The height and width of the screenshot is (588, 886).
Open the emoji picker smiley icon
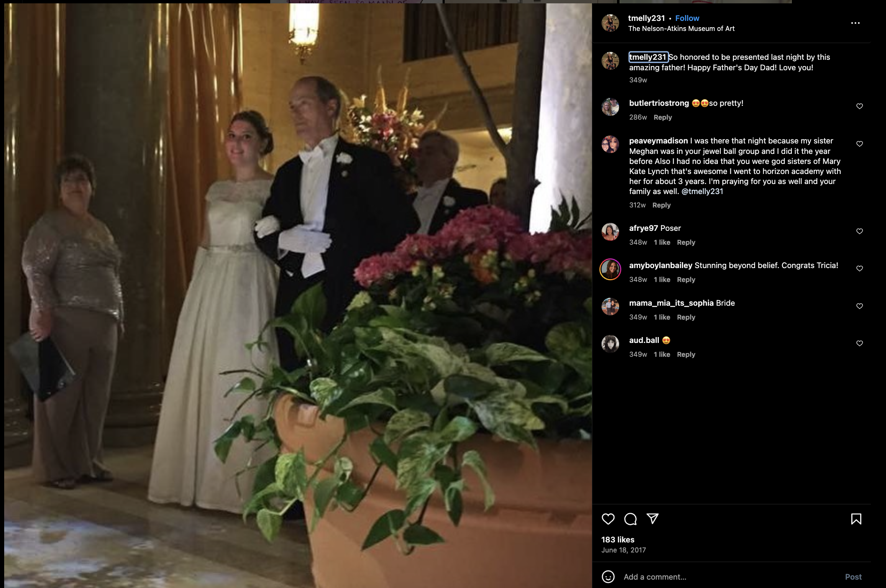pos(608,577)
